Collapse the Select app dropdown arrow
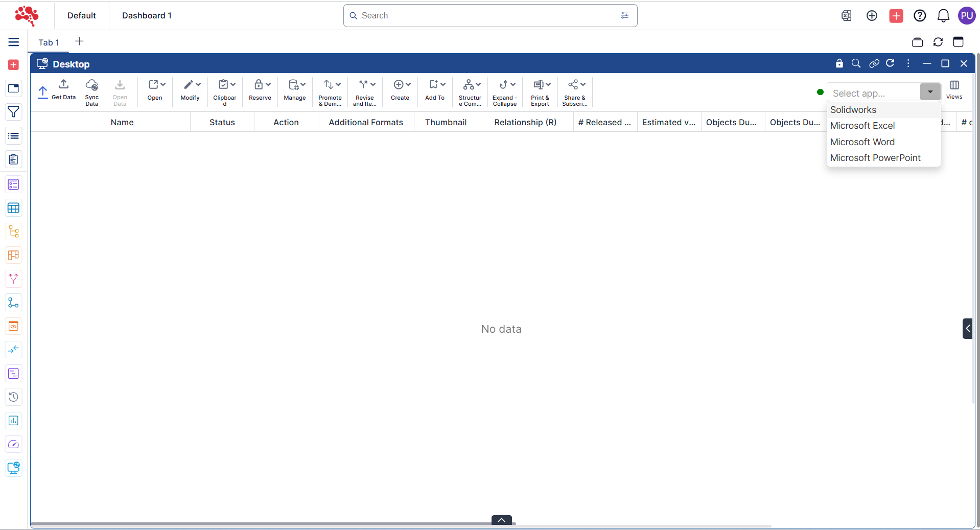980x530 pixels. [930, 92]
